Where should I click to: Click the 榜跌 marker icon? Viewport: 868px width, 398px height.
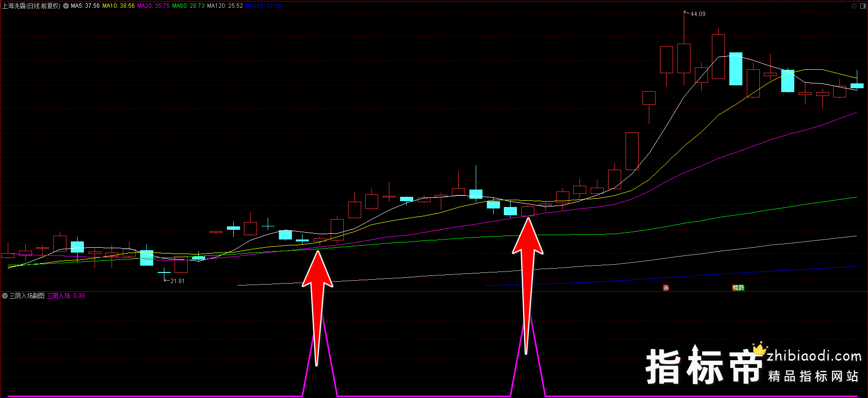point(738,287)
